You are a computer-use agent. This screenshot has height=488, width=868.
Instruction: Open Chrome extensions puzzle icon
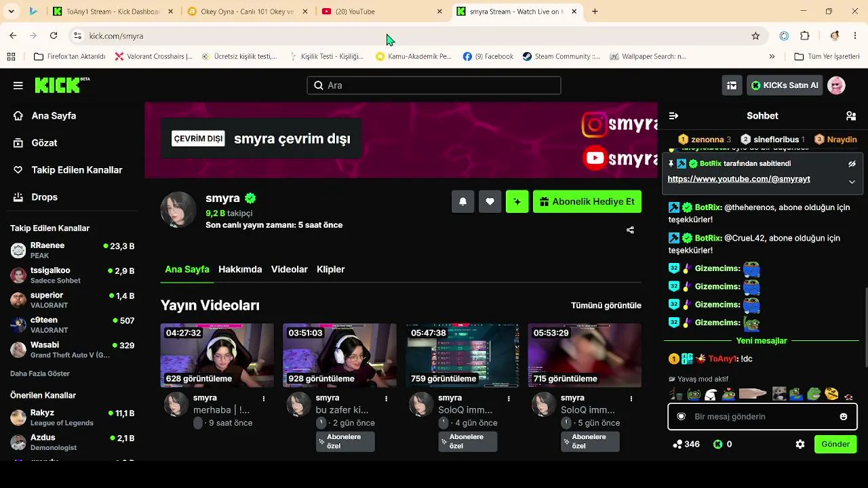tap(805, 36)
